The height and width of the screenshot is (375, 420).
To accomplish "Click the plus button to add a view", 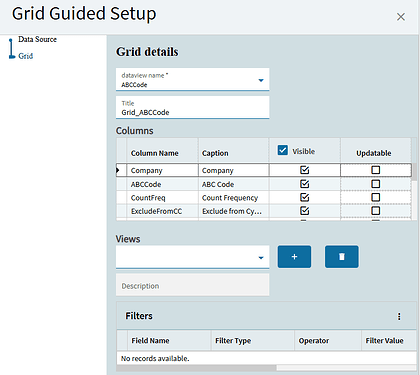I will coord(294,257).
